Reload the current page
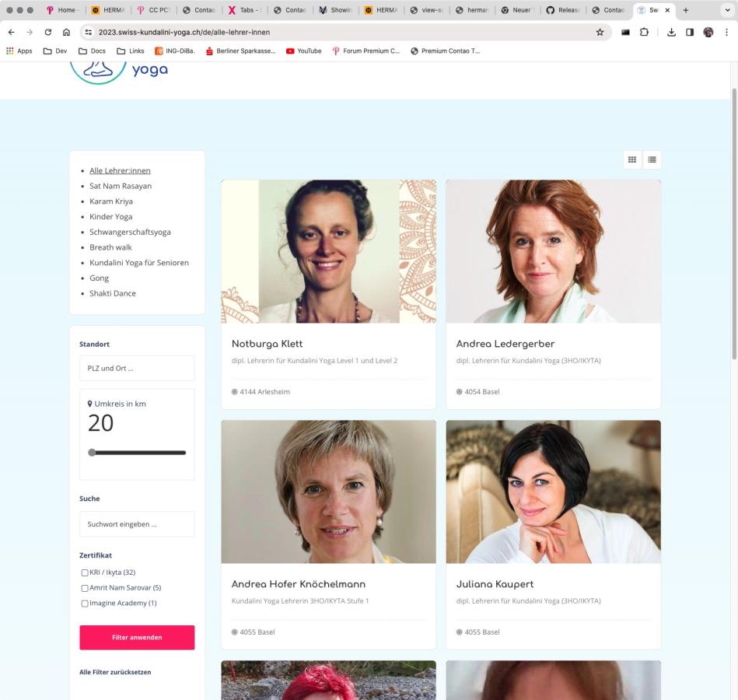This screenshot has width=738, height=700. [48, 32]
